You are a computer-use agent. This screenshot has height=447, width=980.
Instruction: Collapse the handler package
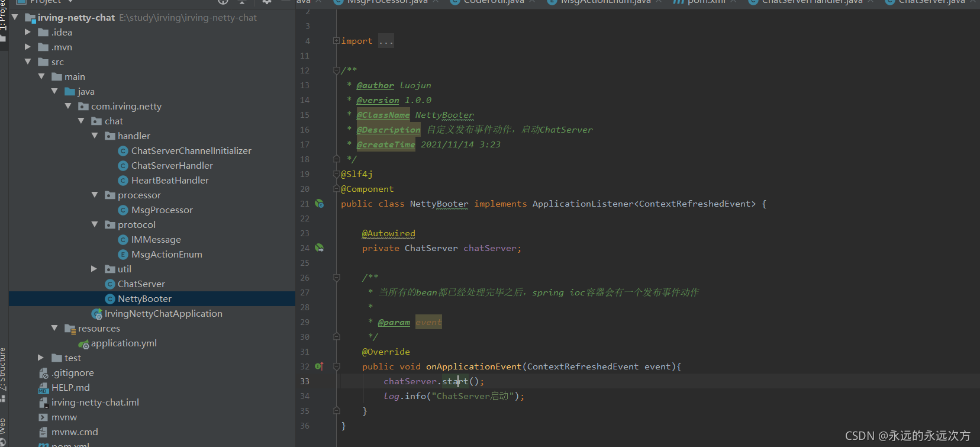click(95, 136)
